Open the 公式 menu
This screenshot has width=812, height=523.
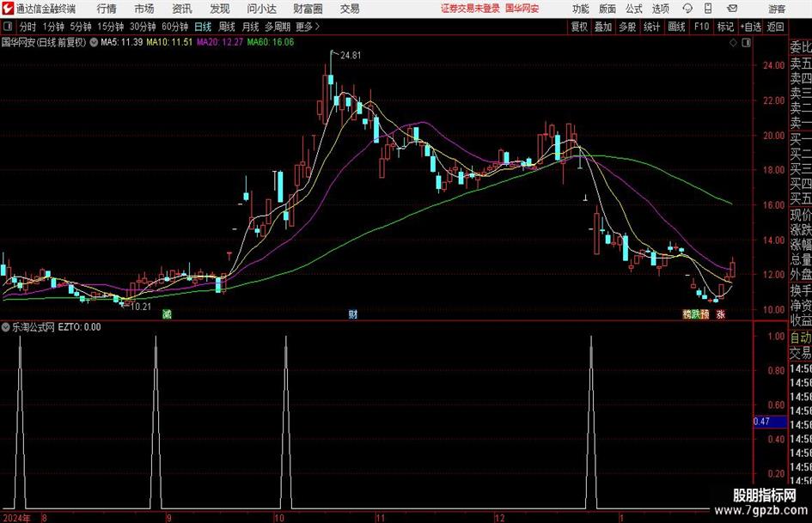[633, 9]
